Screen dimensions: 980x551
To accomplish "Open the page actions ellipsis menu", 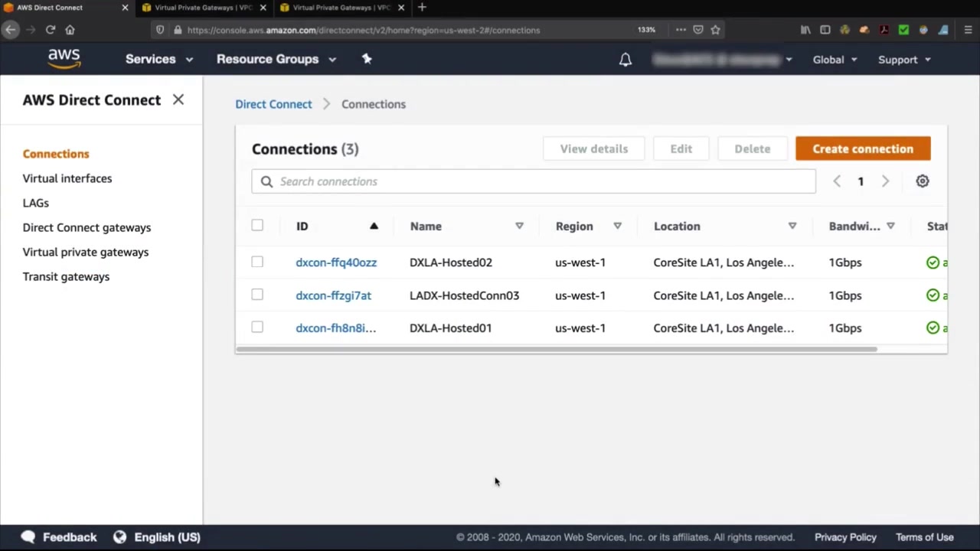I will [681, 30].
